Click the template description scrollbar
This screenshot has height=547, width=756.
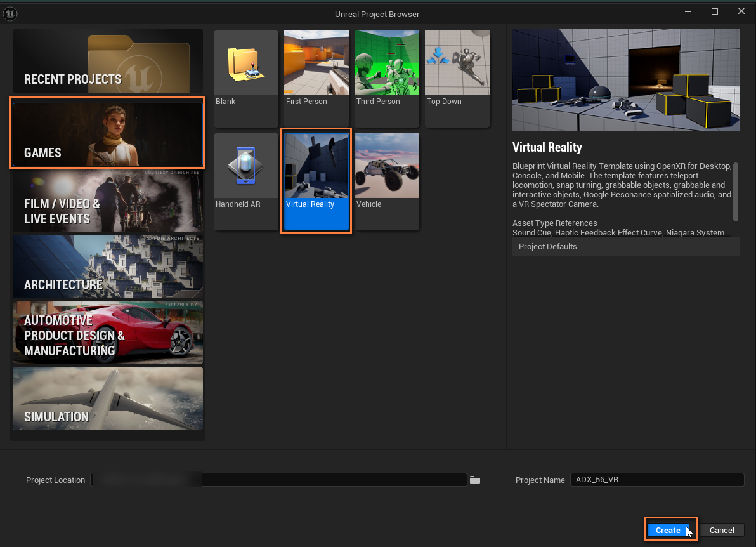(x=736, y=192)
